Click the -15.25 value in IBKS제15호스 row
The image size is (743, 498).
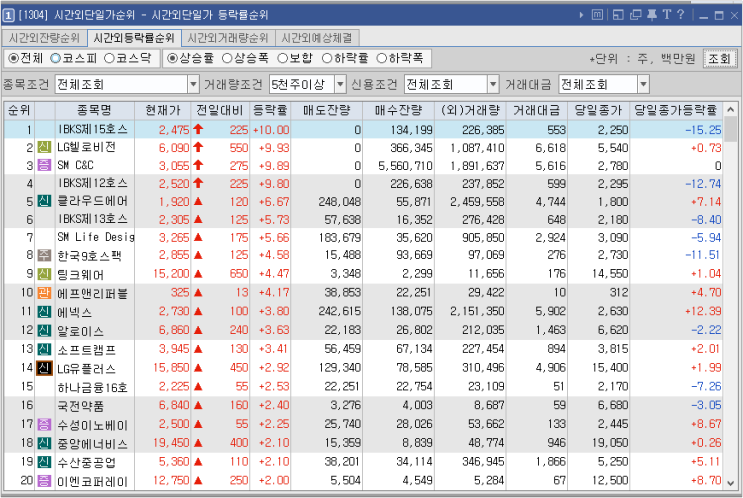[x=703, y=129]
